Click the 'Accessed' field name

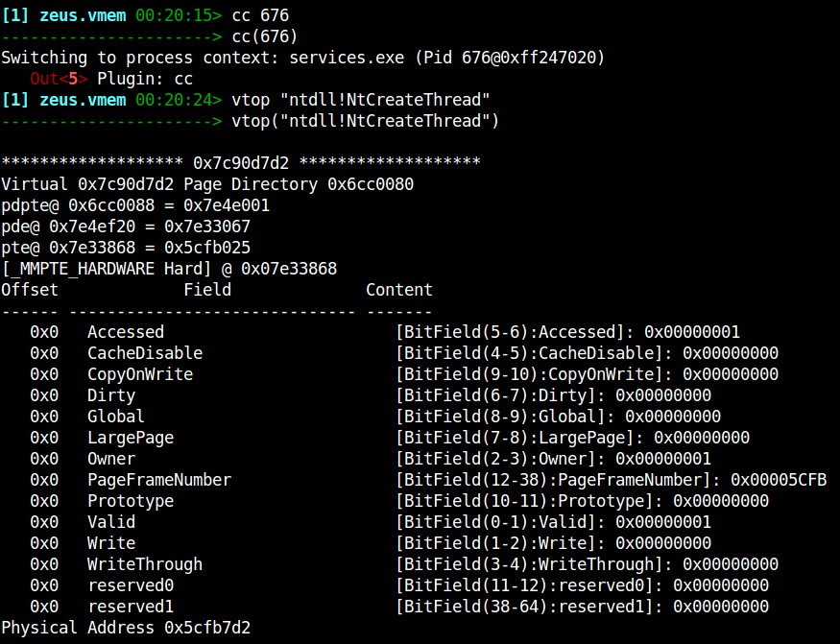[x=126, y=332]
